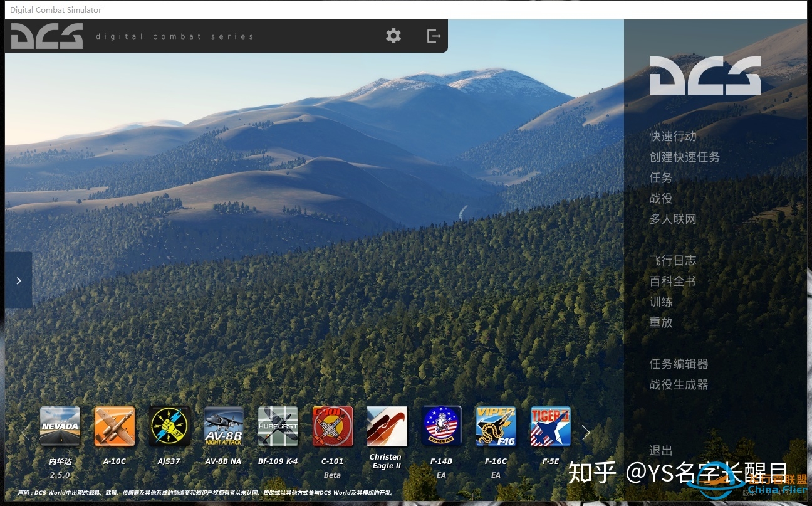Screen dimensions: 812x506
Task: Select the F-14B Tomcat module icon
Action: pos(442,426)
